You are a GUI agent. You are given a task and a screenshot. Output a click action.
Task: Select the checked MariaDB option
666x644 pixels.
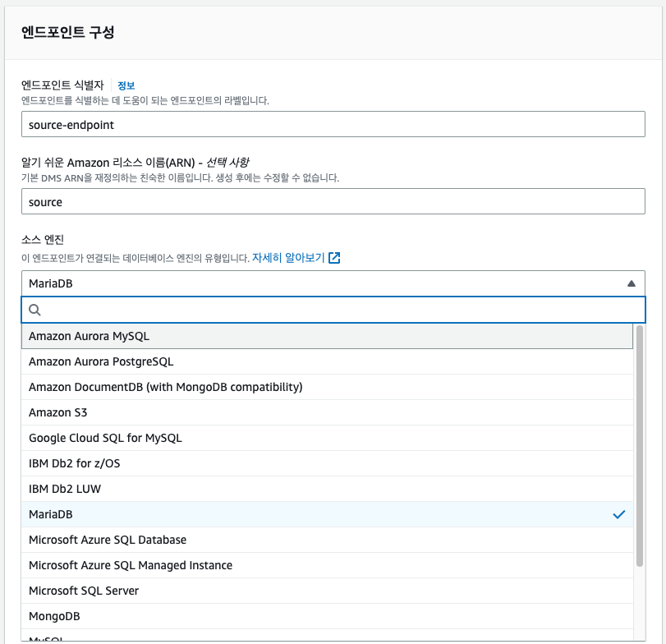click(327, 514)
